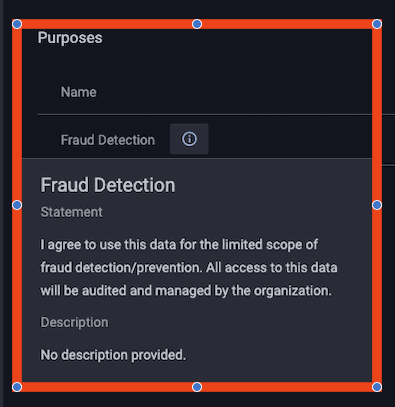Click the top-center selection handle
The height and width of the screenshot is (407, 395).
pos(197,24)
